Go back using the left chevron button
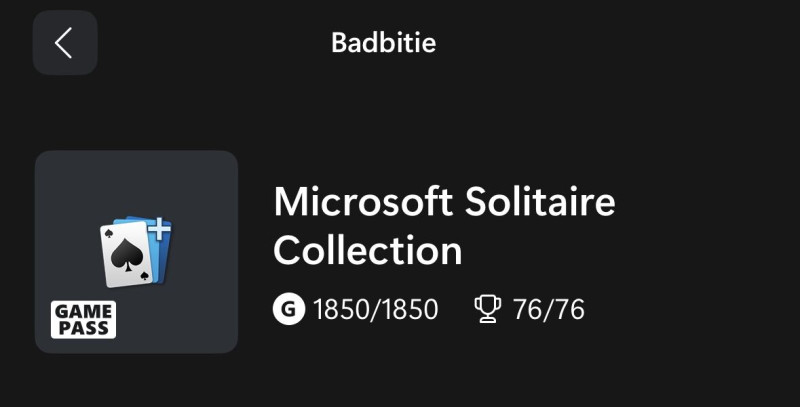Screen dimensions: 800x407 tap(64, 43)
